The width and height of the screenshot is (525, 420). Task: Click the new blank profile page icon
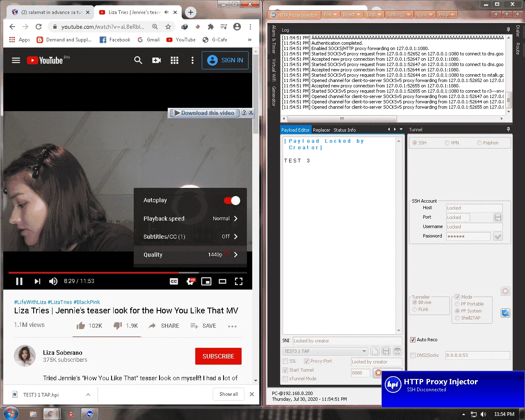[x=375, y=351]
